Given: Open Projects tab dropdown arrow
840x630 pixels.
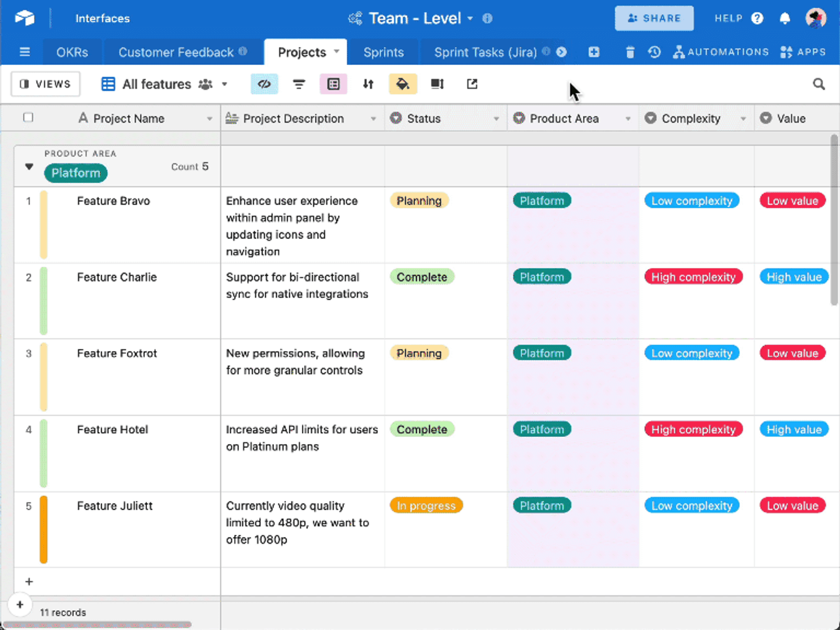Looking at the screenshot, I should pos(337,51).
